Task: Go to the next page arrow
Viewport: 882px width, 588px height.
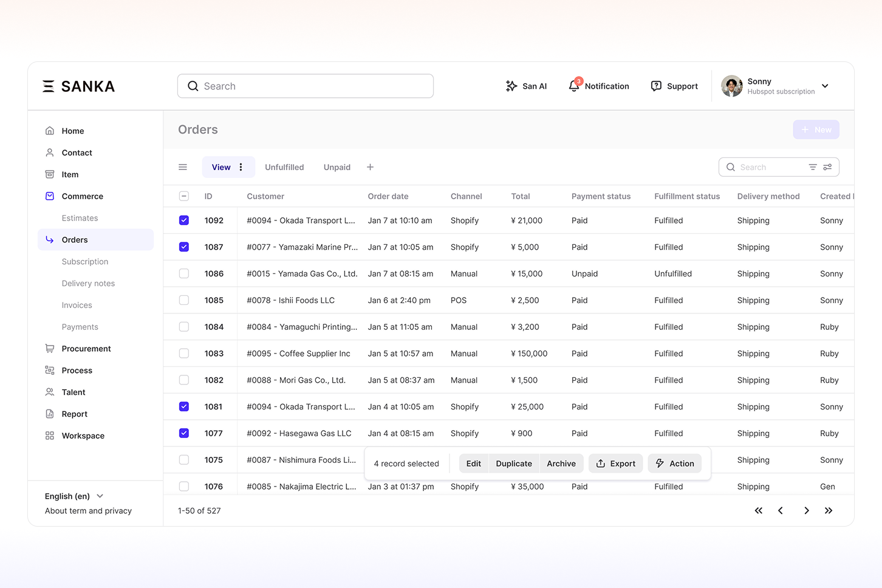Action: (806, 511)
